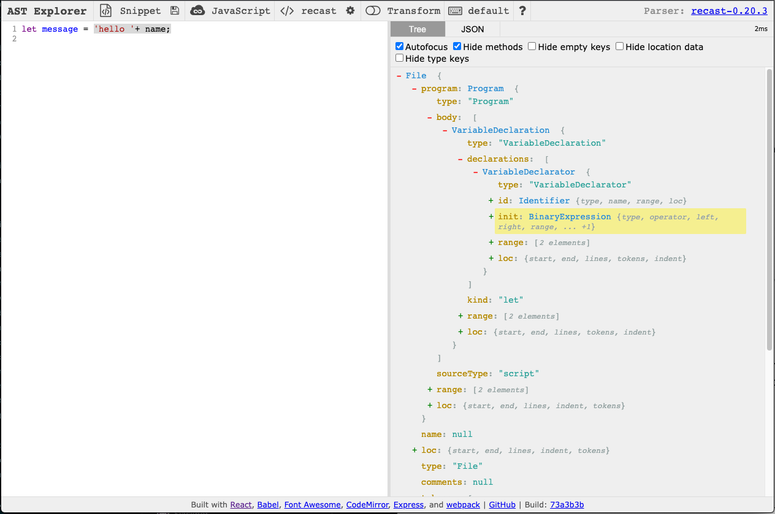Viewport: 775px width, 514px height.
Task: Enable Hide empty keys checkbox
Action: point(532,47)
